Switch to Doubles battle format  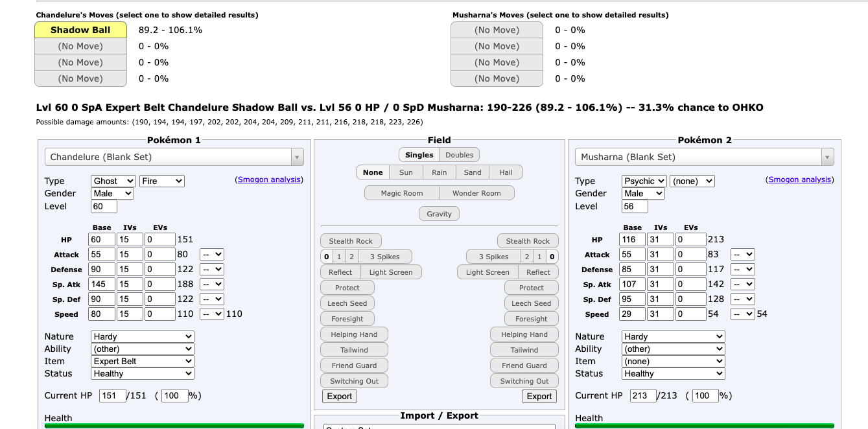460,155
